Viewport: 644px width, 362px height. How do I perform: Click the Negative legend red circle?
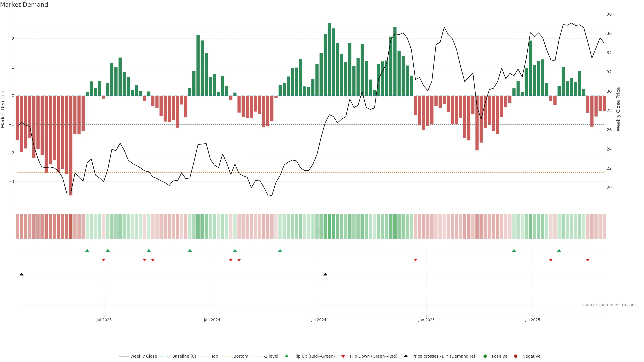(x=516, y=356)
